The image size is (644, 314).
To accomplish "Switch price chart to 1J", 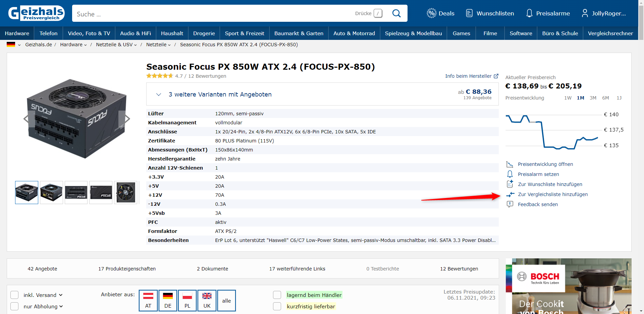I will pos(619,98).
